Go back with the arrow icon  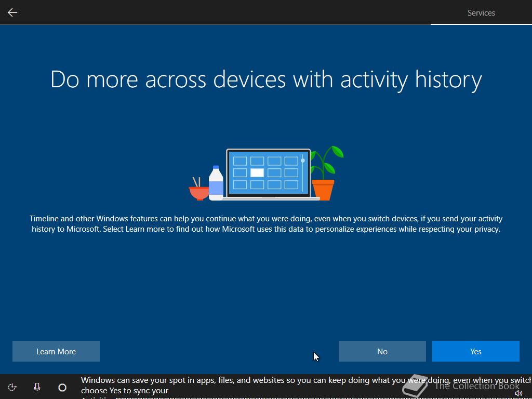pyautogui.click(x=12, y=12)
